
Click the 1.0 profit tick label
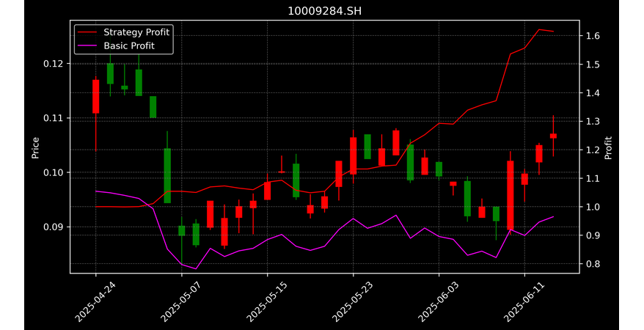pos(592,207)
